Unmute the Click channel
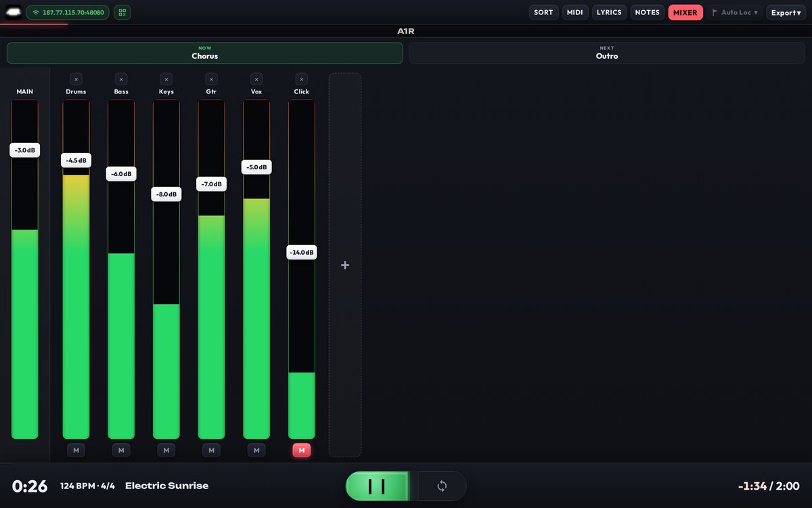This screenshot has height=508, width=812. [302, 450]
